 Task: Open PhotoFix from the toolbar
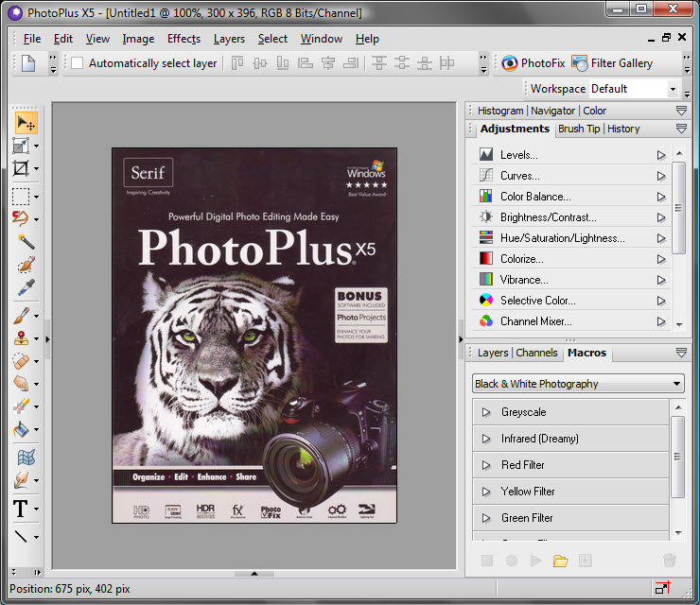533,63
